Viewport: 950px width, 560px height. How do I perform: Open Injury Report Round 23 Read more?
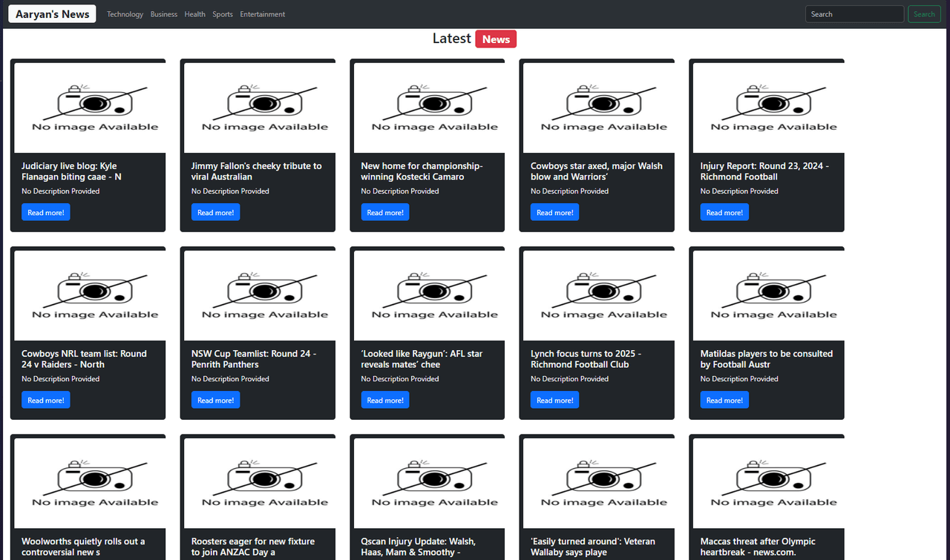click(724, 213)
